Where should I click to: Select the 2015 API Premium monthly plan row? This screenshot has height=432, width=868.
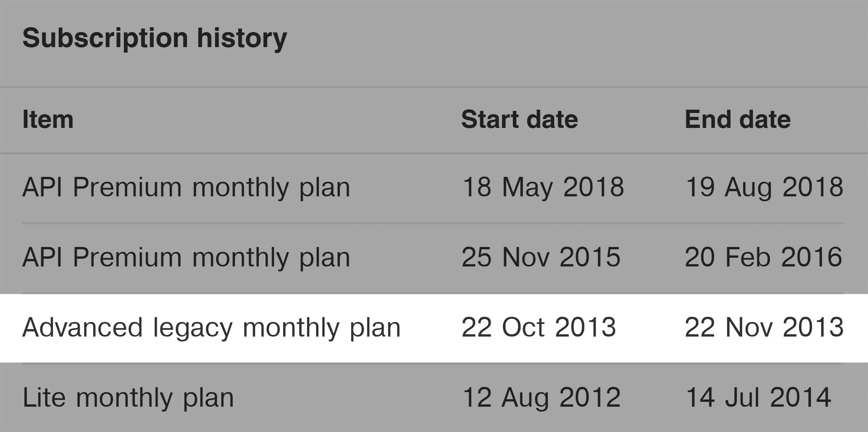434,258
